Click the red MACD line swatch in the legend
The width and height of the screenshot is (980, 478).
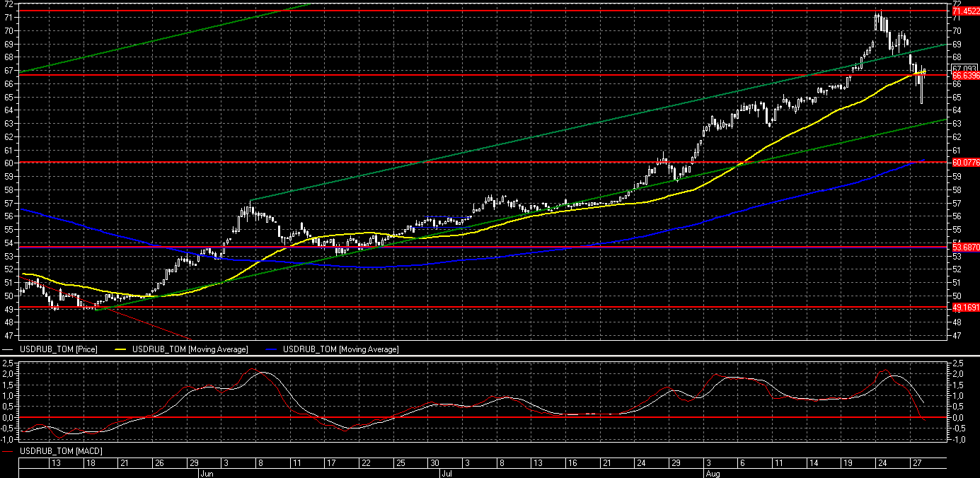pos(8,450)
